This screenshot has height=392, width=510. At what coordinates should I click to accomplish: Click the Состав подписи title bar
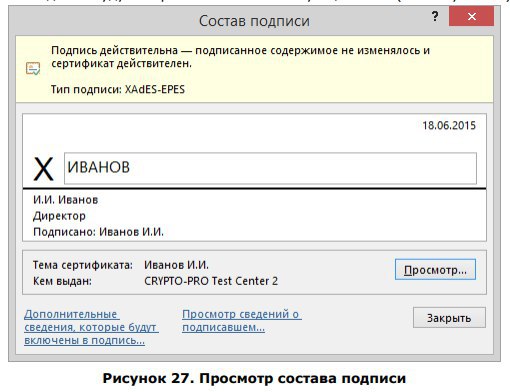coord(254,21)
